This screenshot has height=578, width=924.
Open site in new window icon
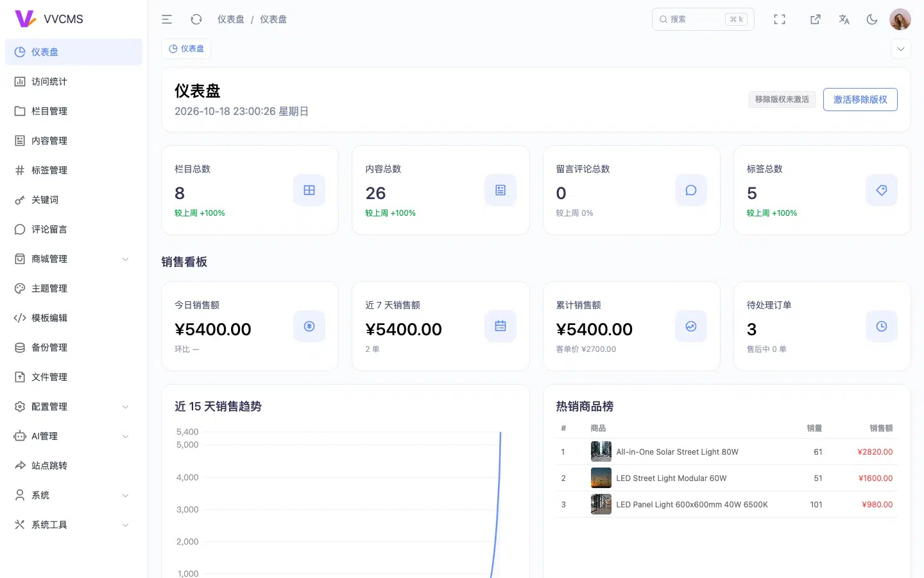[x=816, y=19]
